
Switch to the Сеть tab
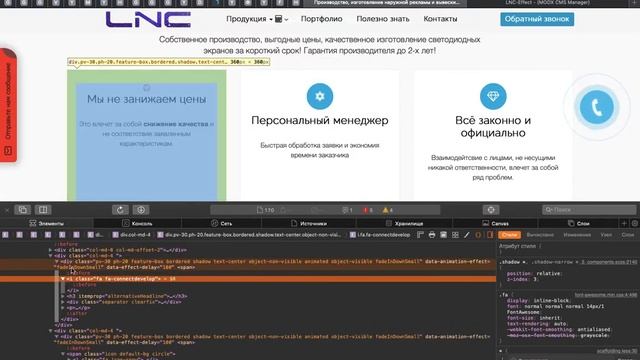pyautogui.click(x=222, y=223)
